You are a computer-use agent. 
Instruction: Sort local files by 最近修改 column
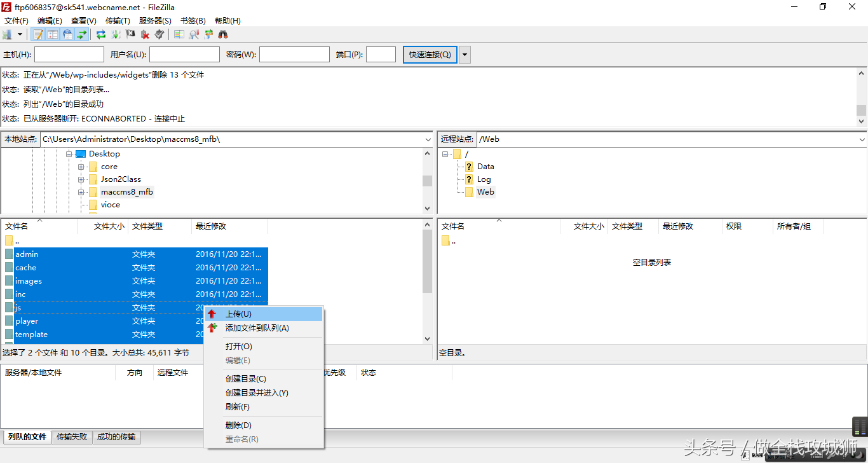tap(229, 226)
